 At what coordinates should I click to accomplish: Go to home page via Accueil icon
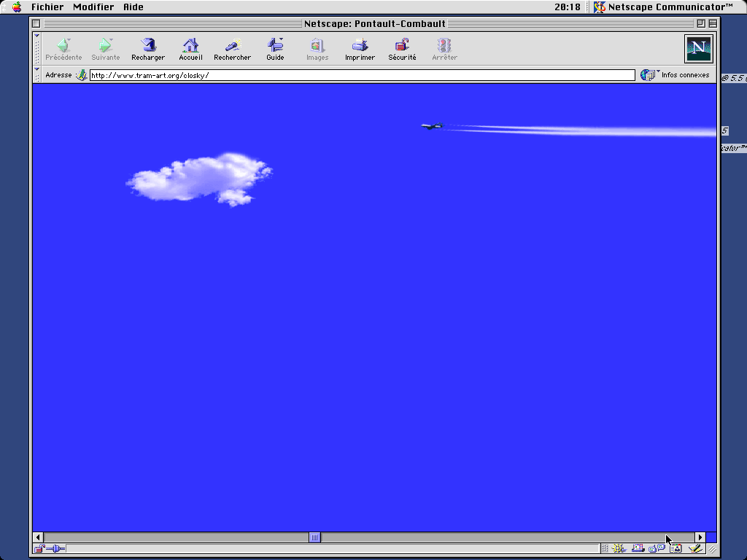click(x=190, y=49)
